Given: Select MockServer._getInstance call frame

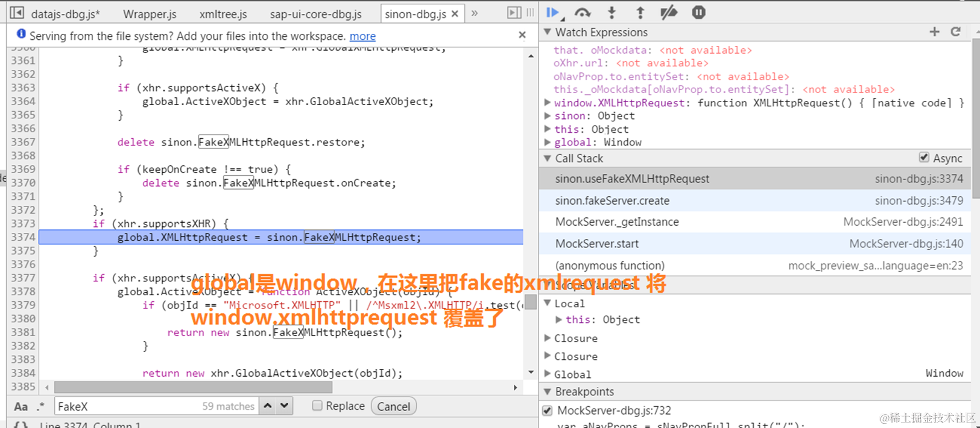Looking at the screenshot, I should point(755,222).
